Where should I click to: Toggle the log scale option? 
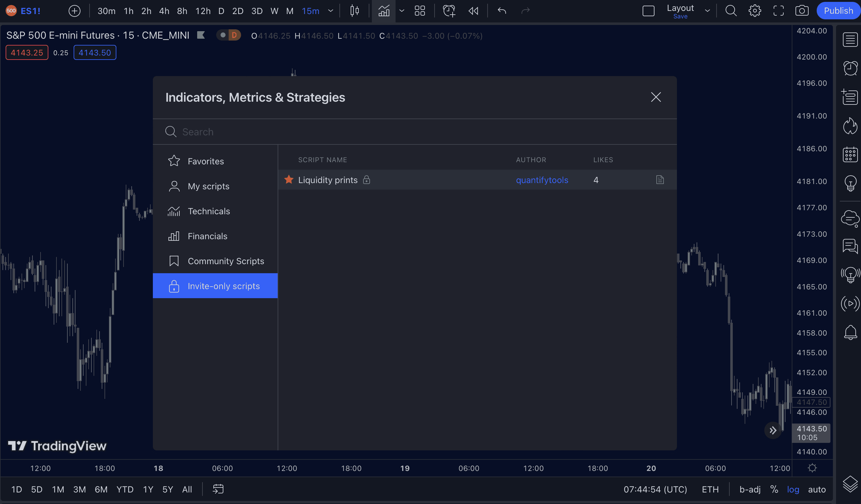tap(793, 489)
